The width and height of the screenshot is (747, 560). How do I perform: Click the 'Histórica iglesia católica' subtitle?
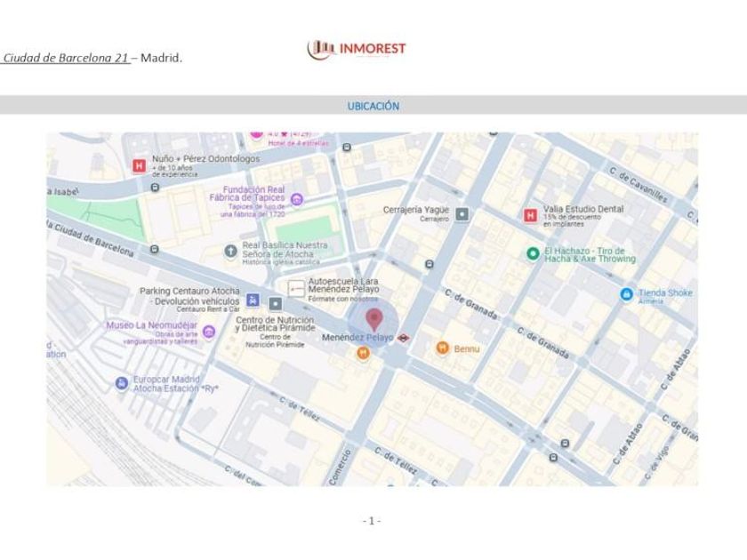point(281,262)
